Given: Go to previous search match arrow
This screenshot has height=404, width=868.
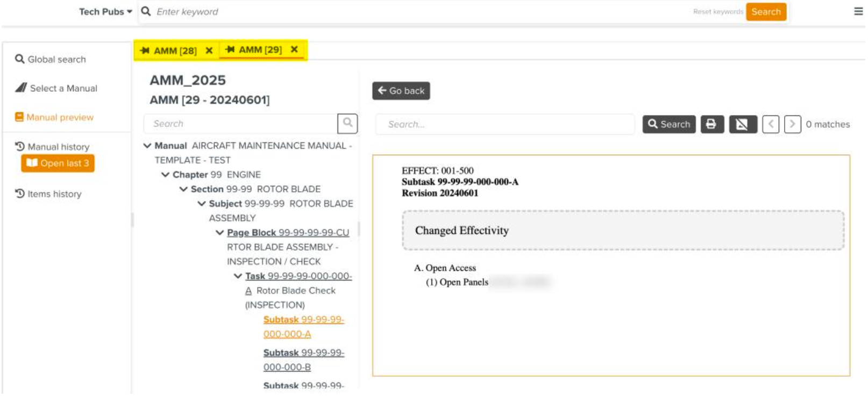Looking at the screenshot, I should 770,124.
